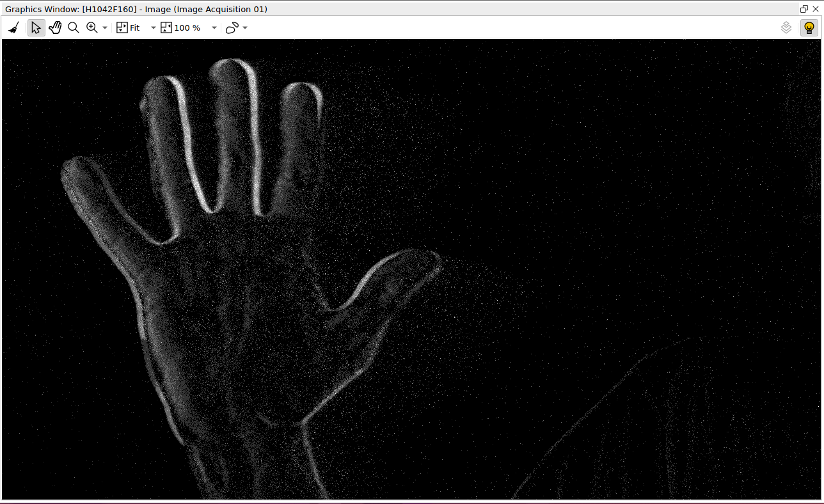Undock the graphics window with restore icon
This screenshot has height=504, width=824.
(x=804, y=9)
